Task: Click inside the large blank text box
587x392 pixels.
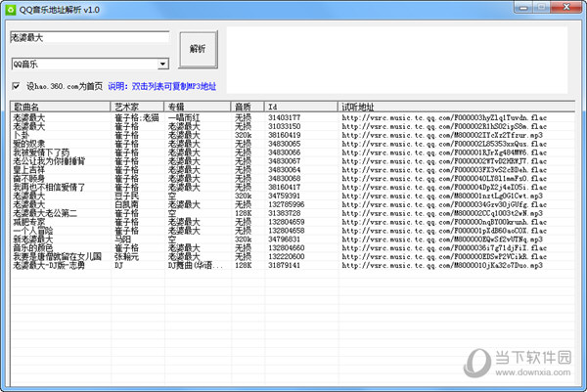Action: pos(397,60)
